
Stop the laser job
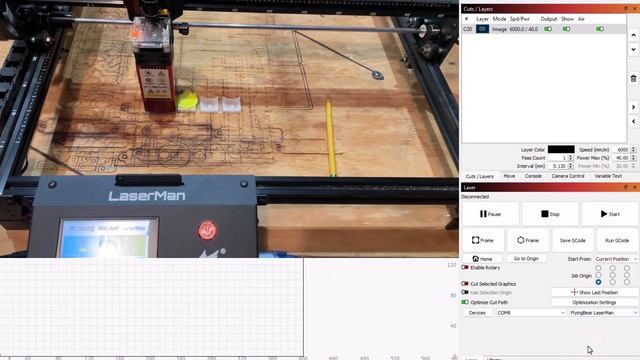pos(550,214)
